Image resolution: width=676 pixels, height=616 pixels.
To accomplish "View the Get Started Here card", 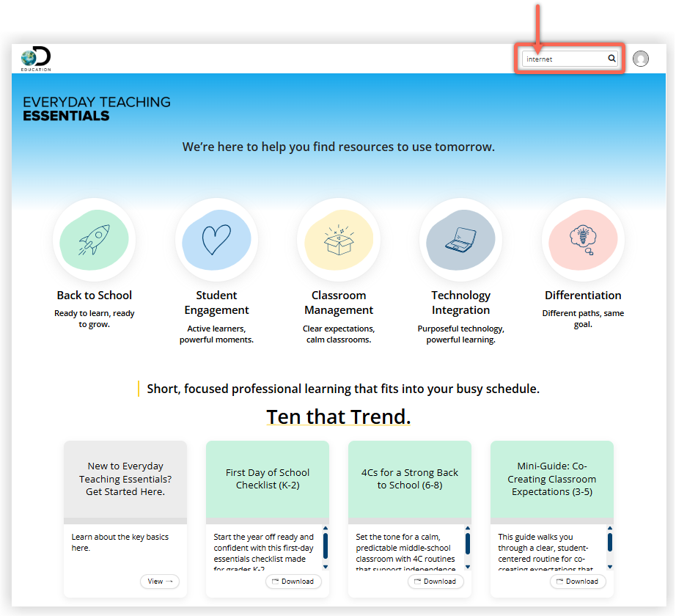I will (x=160, y=581).
